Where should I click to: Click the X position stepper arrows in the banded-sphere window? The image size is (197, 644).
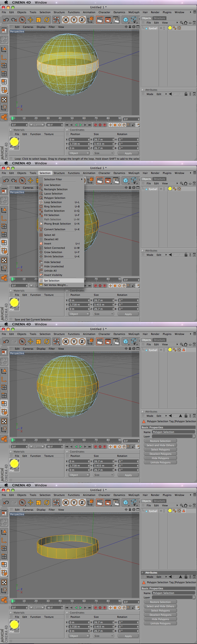[x=88, y=140]
